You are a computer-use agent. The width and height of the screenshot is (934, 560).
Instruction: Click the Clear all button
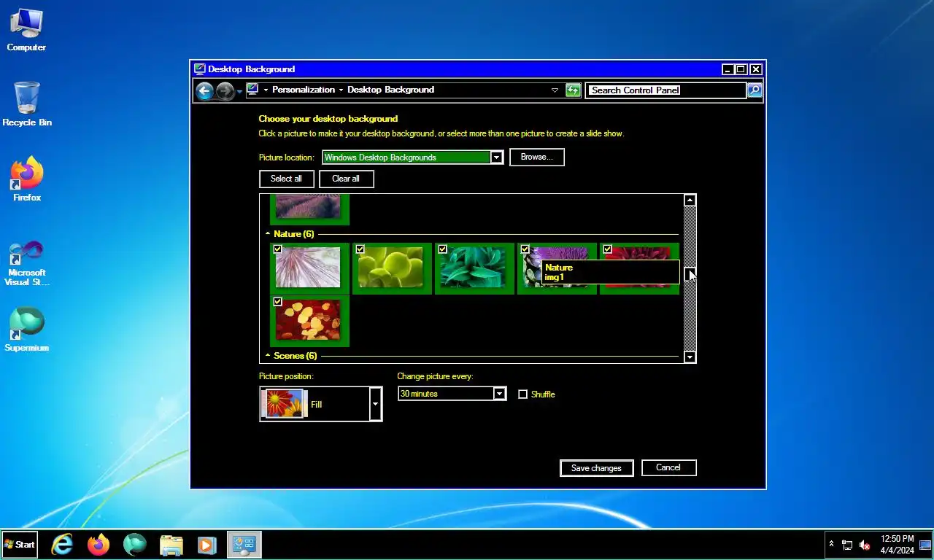[x=346, y=179]
